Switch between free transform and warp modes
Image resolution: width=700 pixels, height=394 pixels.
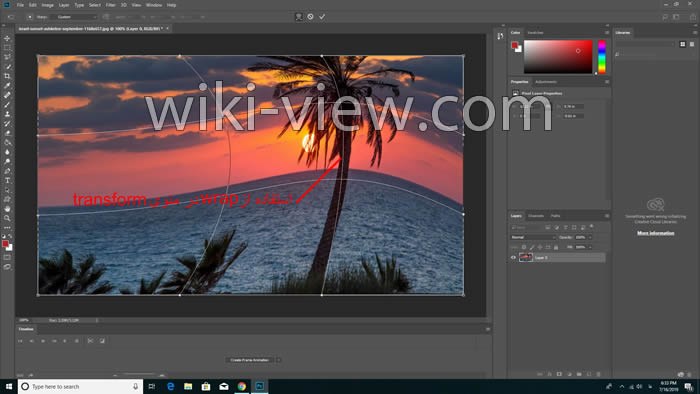coord(299,17)
